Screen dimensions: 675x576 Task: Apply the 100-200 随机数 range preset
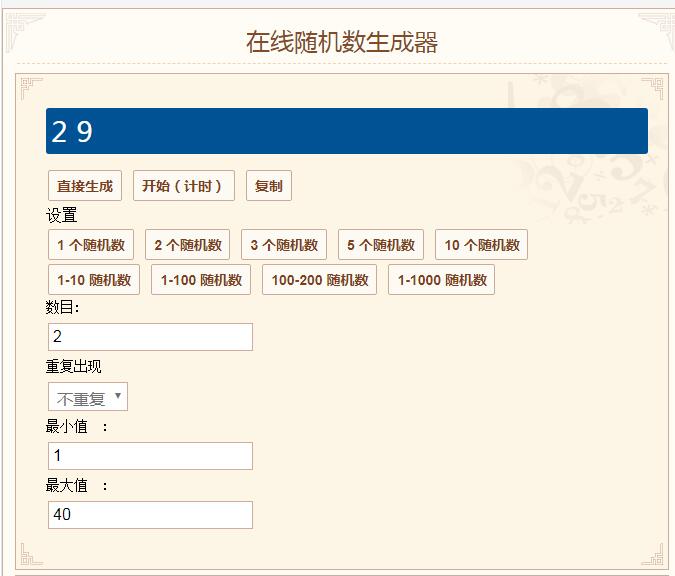tap(320, 280)
